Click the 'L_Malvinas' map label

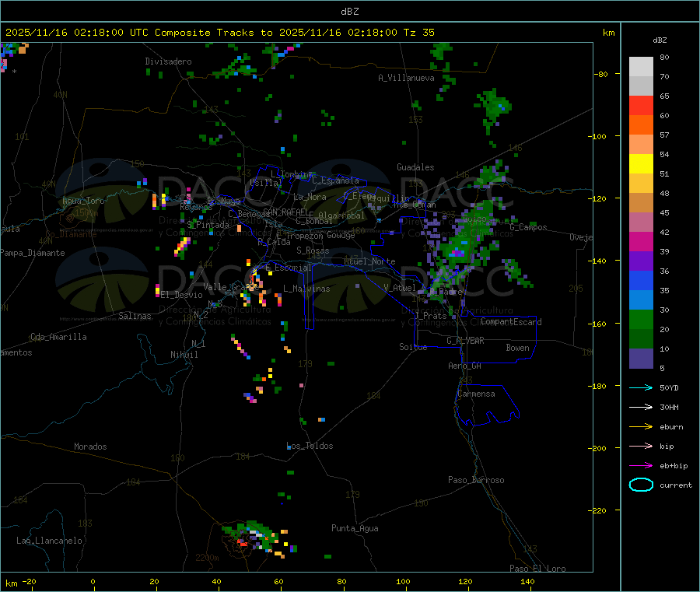pos(306,289)
